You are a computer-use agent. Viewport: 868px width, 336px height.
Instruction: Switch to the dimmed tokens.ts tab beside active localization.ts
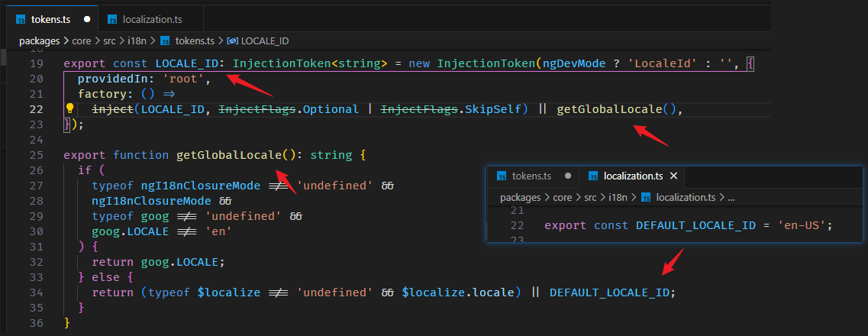531,176
